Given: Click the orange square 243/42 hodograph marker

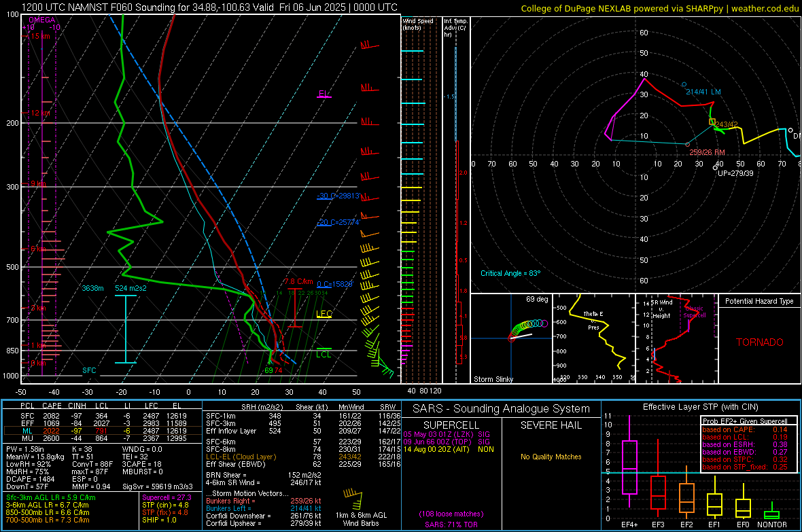Looking at the screenshot, I should coord(712,122).
